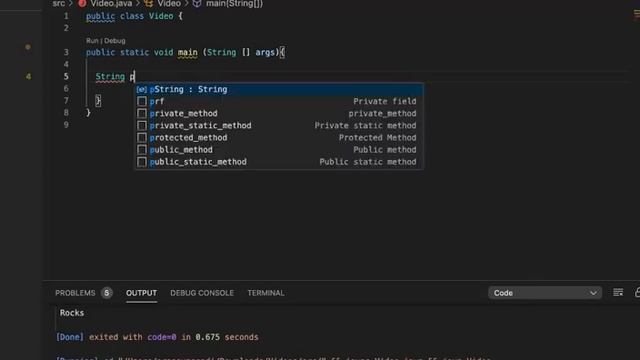
Task: Click the main method name on line 3
Action: 188,53
